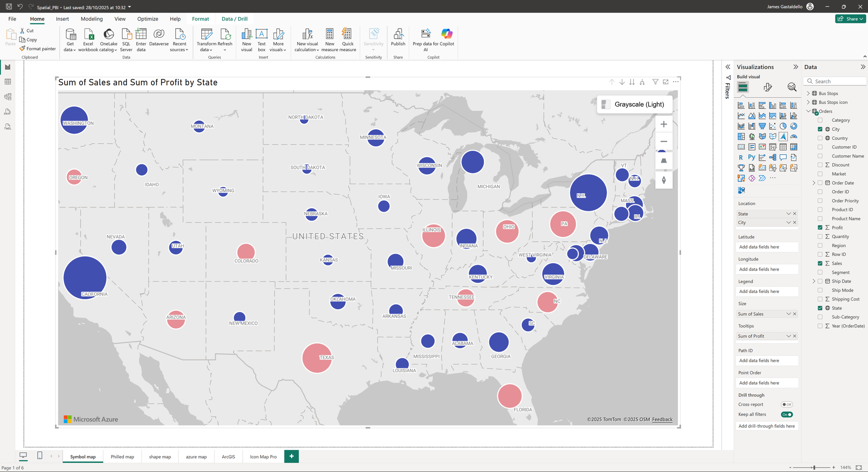Open the Sum of Sales field dropdown
Viewport: 868px width, 472px height.
coord(789,314)
